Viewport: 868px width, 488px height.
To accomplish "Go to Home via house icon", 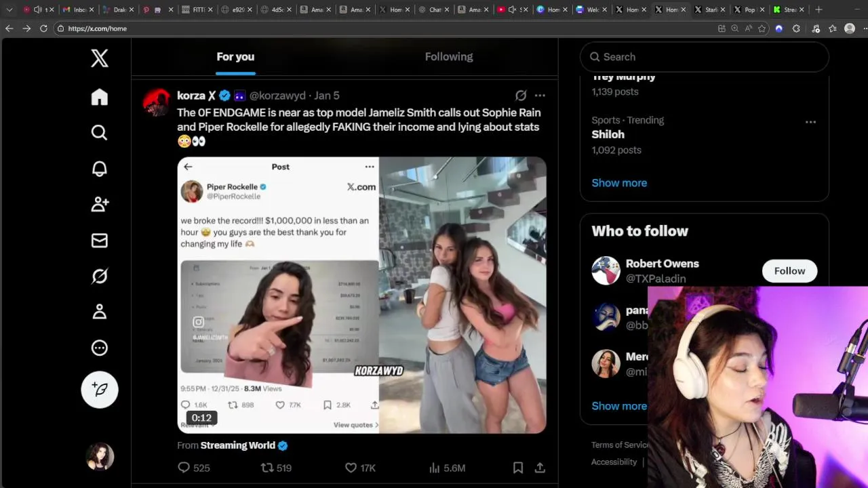I will pyautogui.click(x=100, y=97).
